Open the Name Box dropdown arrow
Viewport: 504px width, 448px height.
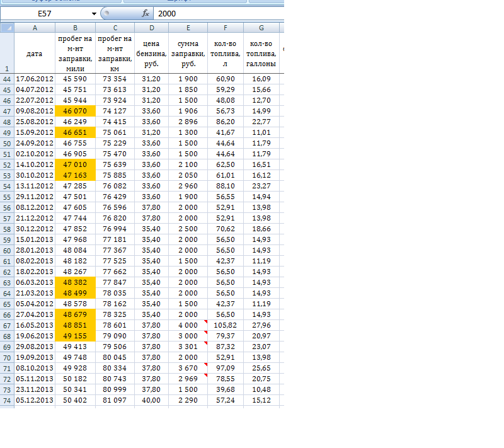(x=94, y=13)
